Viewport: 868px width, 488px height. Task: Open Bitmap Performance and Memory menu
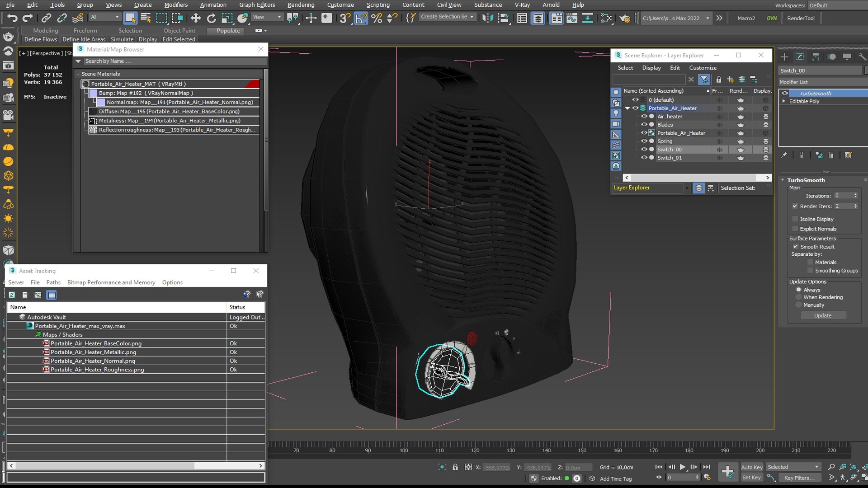[111, 282]
